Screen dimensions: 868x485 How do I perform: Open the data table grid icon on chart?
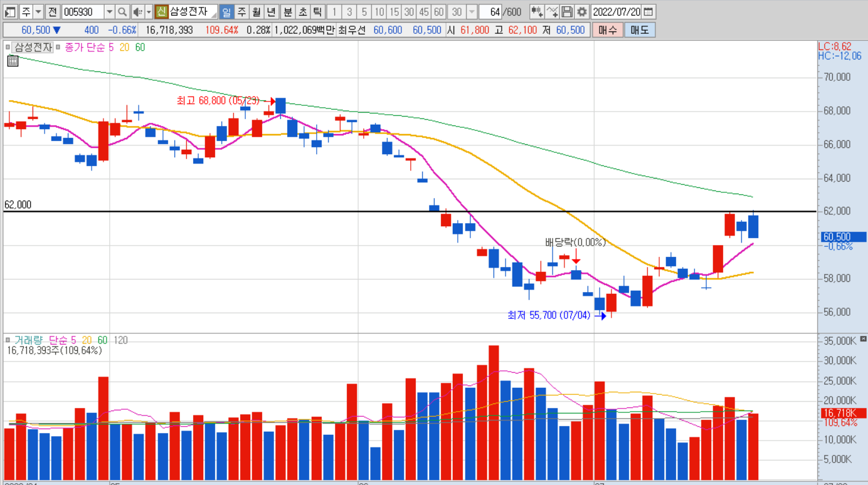(13, 61)
